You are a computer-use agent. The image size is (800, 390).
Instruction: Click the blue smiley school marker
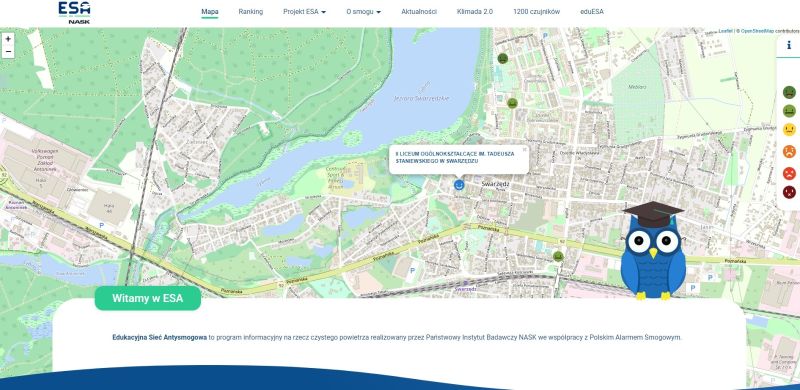(x=459, y=184)
